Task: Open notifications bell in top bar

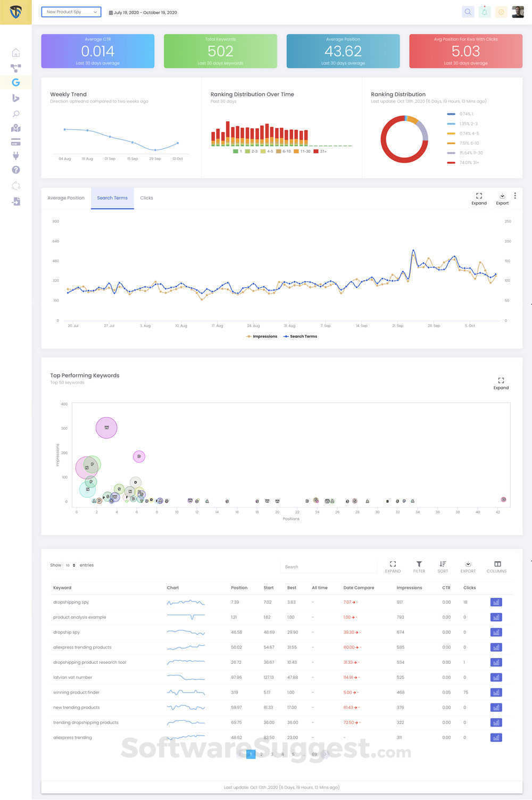Action: 485,11
